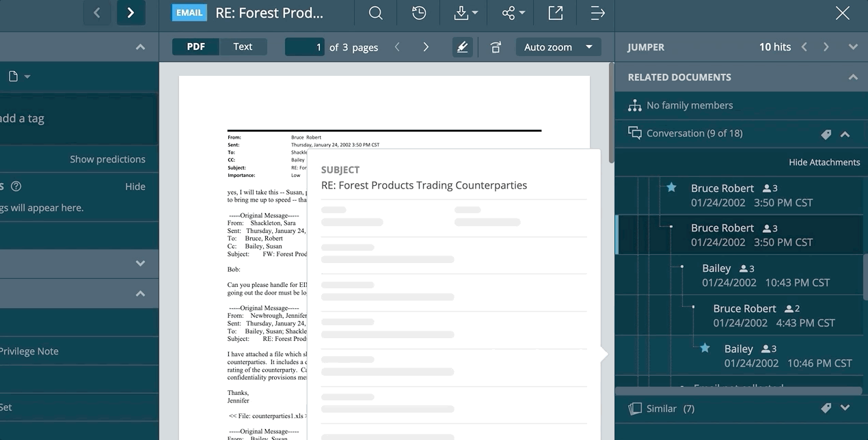This screenshot has height=440, width=868.
Task: Click Show predictions
Action: [107, 159]
